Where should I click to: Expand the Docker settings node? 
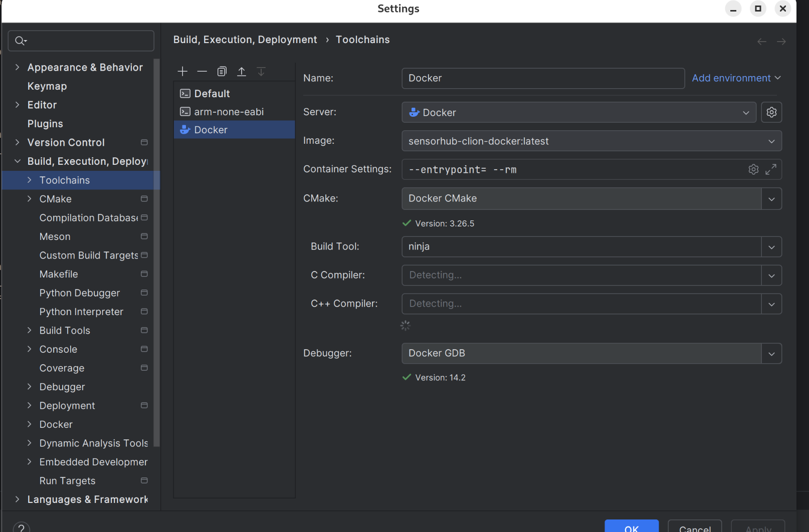[29, 424]
